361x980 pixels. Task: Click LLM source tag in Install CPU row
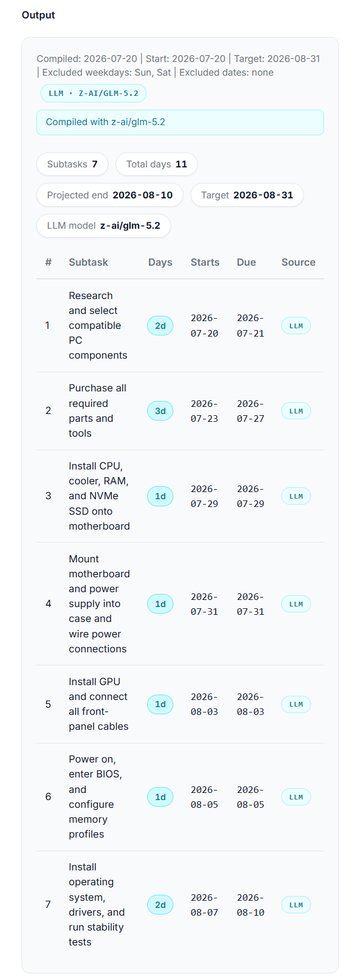pyautogui.click(x=296, y=496)
